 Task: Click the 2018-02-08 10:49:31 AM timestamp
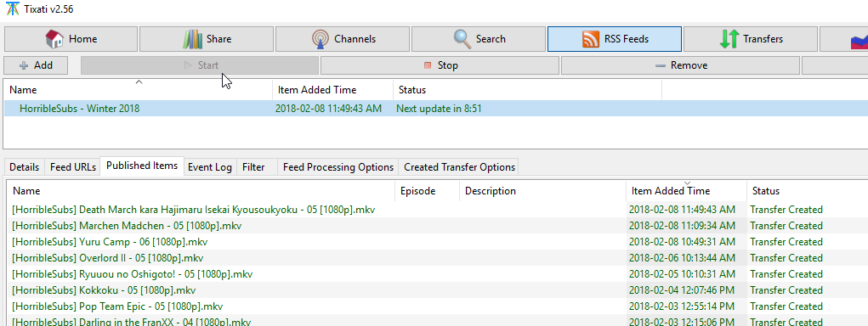click(682, 241)
